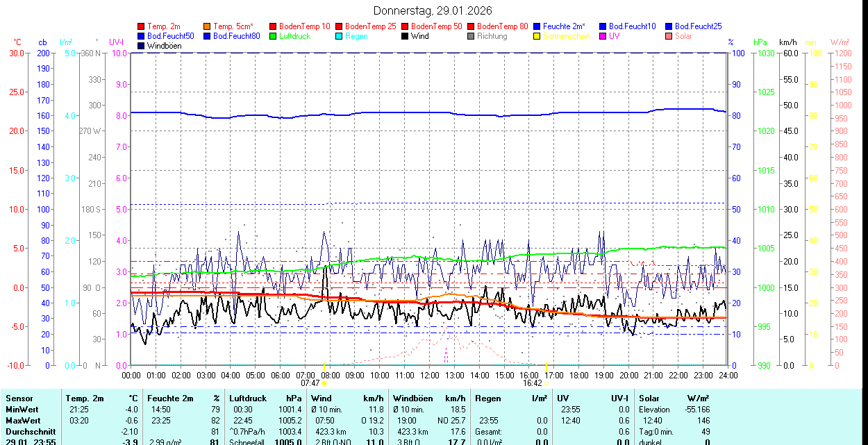Image resolution: width=868 pixels, height=445 pixels.
Task: Click the Luftdruck column header in table
Action: click(248, 398)
